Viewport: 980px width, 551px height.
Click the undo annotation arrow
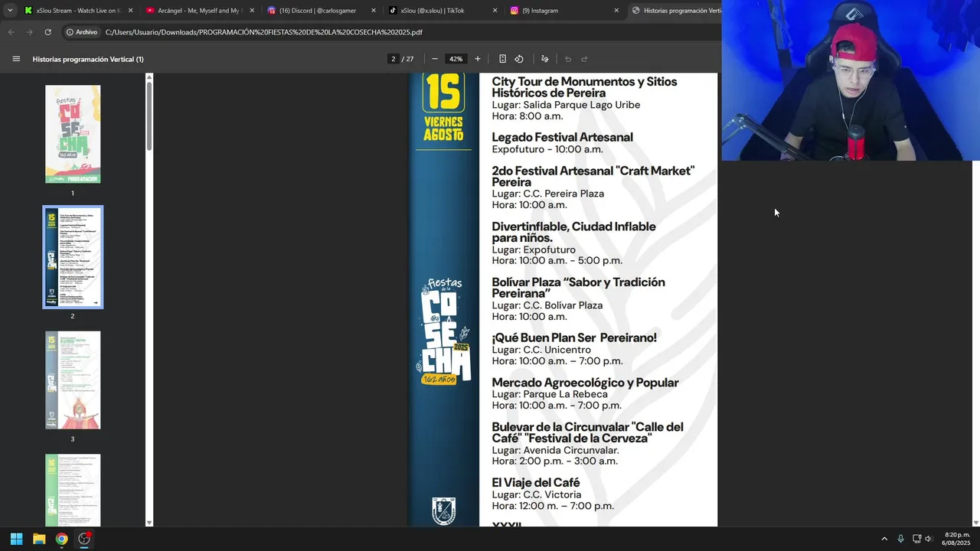pos(568,59)
